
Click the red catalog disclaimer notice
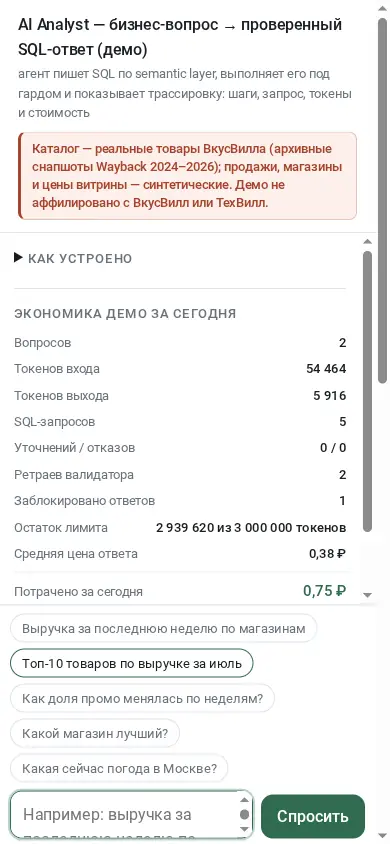point(187,176)
